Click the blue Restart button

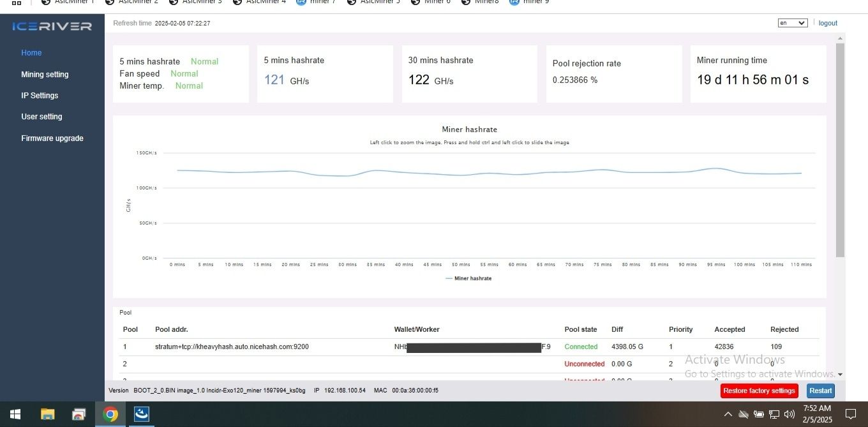820,391
